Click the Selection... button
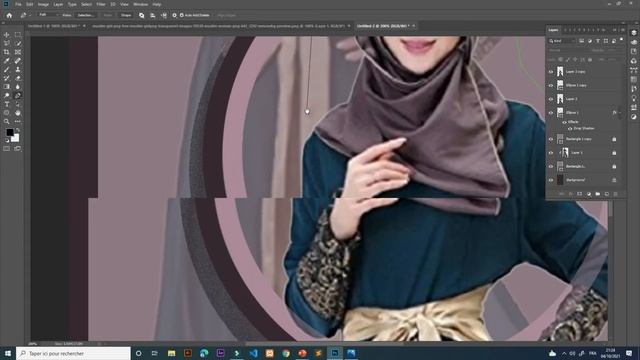Image resolution: width=640 pixels, height=360 pixels. (85, 15)
